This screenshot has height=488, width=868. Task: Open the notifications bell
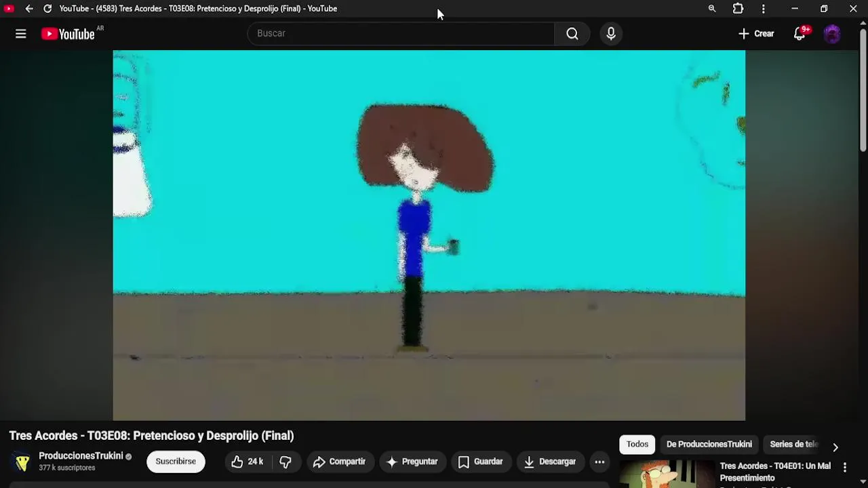tap(800, 34)
